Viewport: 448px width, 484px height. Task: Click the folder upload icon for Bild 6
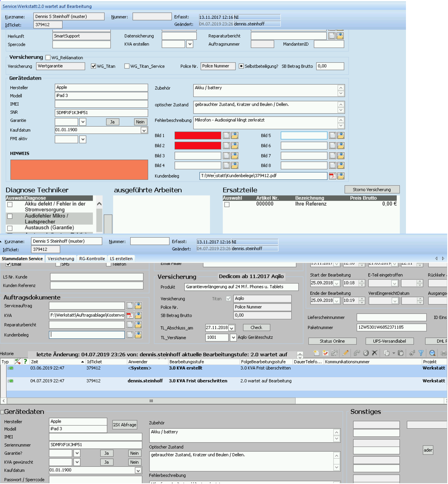(x=341, y=146)
